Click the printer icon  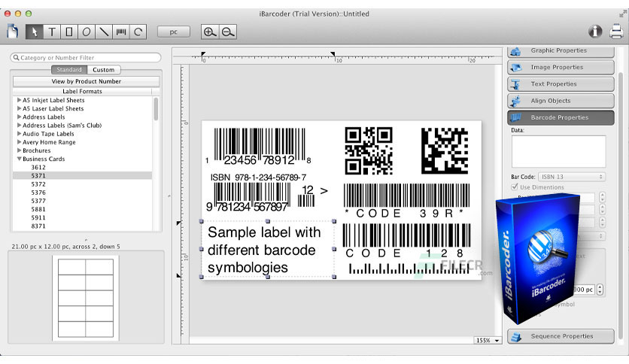click(616, 32)
